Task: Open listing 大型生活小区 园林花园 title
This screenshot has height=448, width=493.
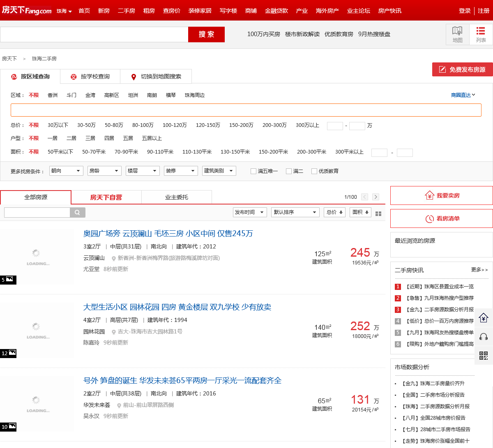Action: coord(177,307)
